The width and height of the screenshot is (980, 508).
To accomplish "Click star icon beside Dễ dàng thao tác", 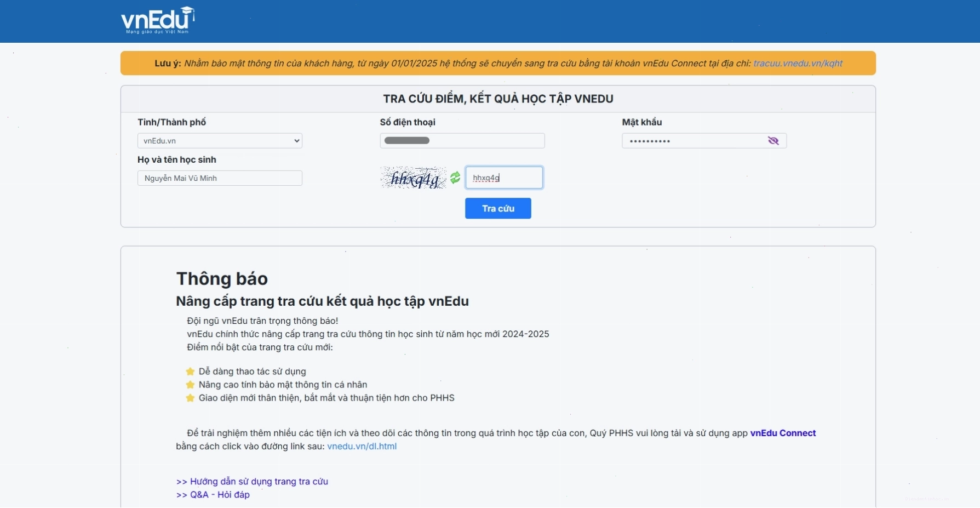I will (190, 372).
